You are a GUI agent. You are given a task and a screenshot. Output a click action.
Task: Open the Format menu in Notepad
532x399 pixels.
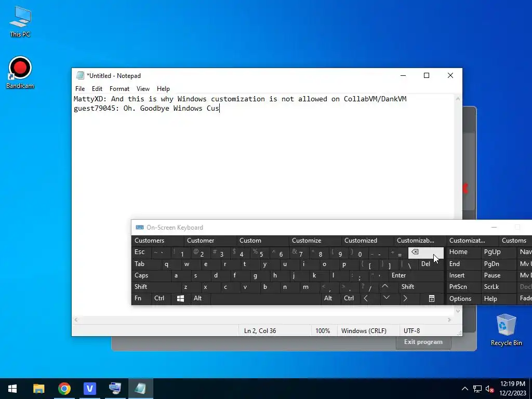point(119,88)
